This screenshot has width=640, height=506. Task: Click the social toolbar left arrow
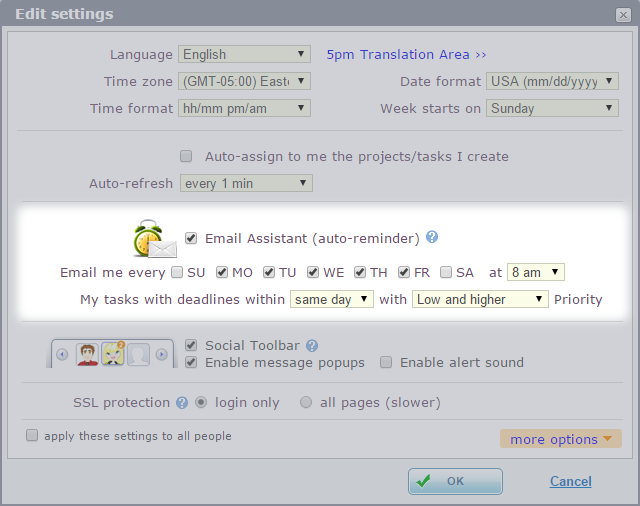62,355
